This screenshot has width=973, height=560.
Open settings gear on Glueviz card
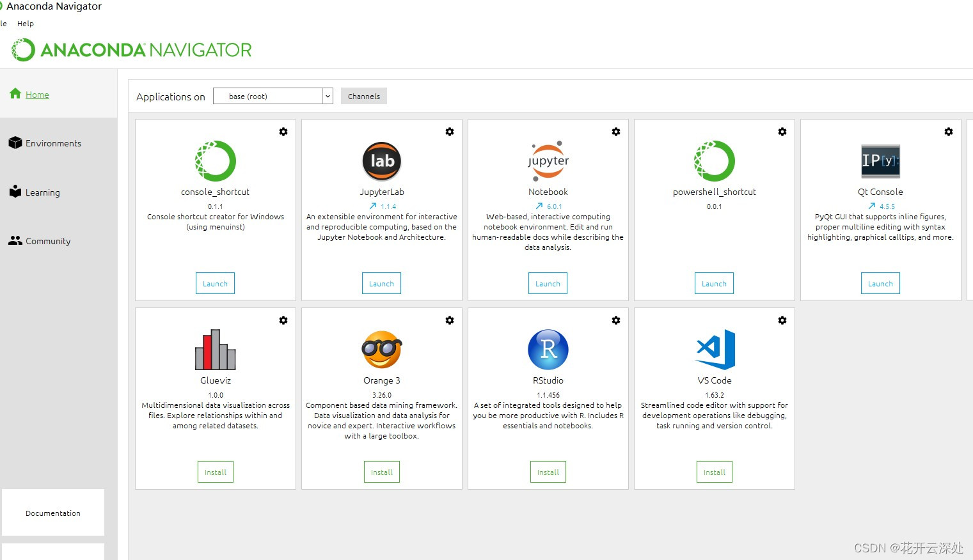pos(283,320)
